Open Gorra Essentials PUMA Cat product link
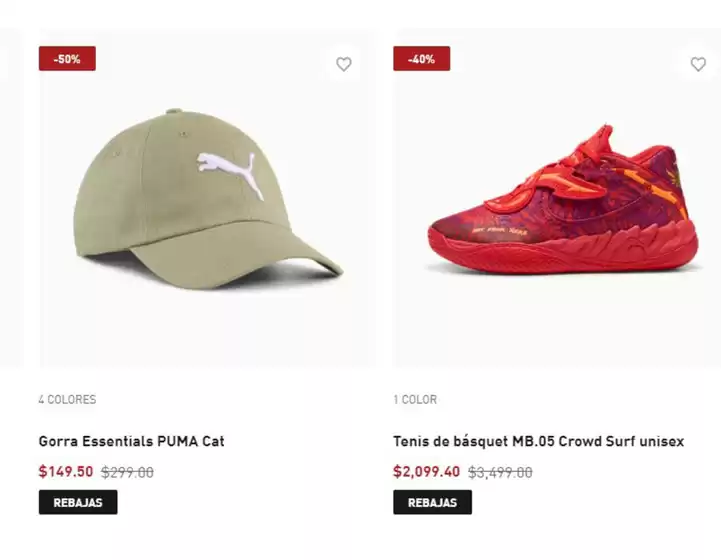 tap(132, 441)
